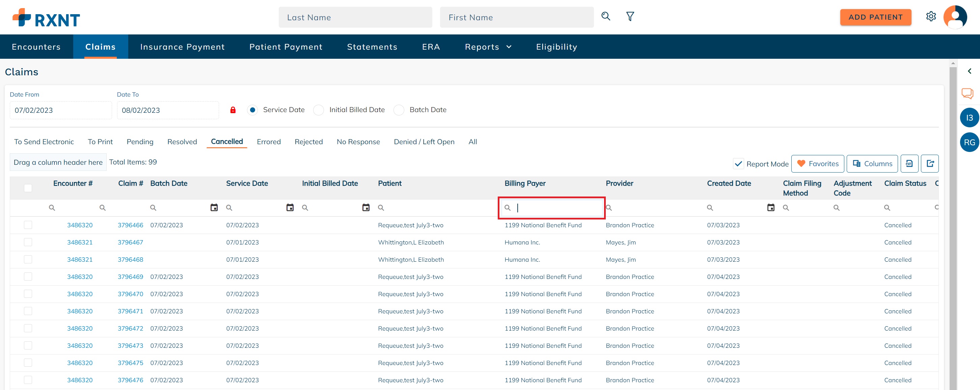
Task: Open the chat messages icon in sidebar
Action: [x=968, y=93]
